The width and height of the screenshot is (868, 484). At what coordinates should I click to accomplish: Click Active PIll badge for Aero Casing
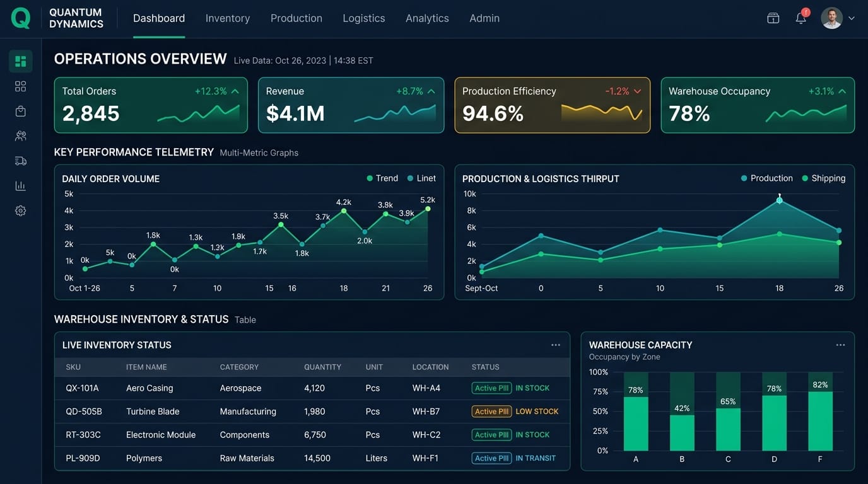(x=491, y=388)
